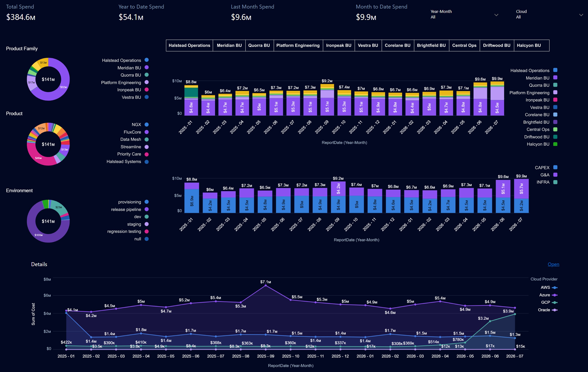The height and width of the screenshot is (372, 588).
Task: Click Central Ops square in bar chart legend
Action: click(555, 129)
